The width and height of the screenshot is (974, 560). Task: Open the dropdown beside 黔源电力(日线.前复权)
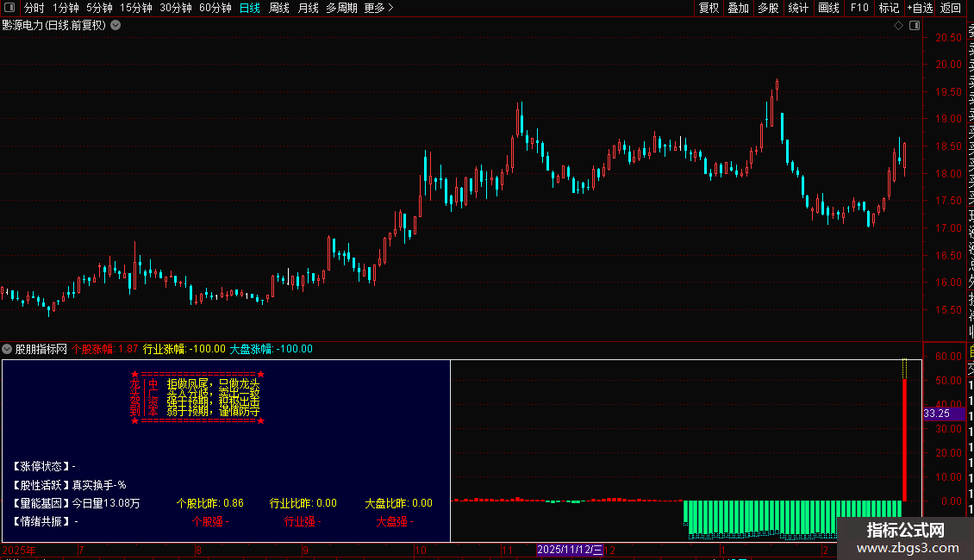coord(116,26)
